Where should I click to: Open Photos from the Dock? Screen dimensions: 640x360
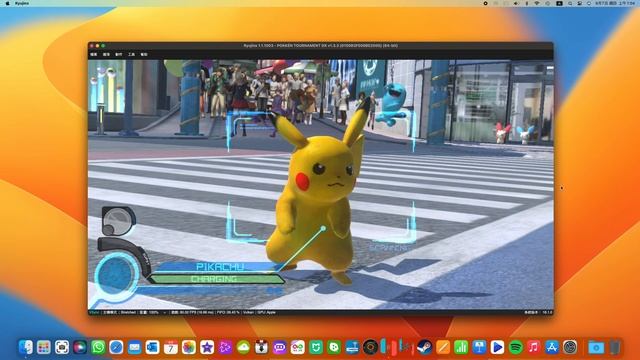[189, 347]
